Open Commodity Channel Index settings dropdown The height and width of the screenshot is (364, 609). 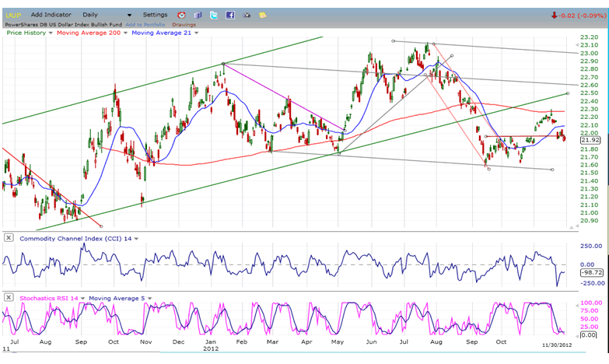[x=138, y=239]
